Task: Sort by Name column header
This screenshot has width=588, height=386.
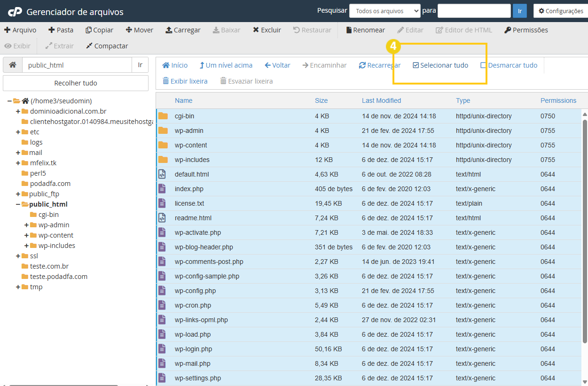Action: coord(184,100)
